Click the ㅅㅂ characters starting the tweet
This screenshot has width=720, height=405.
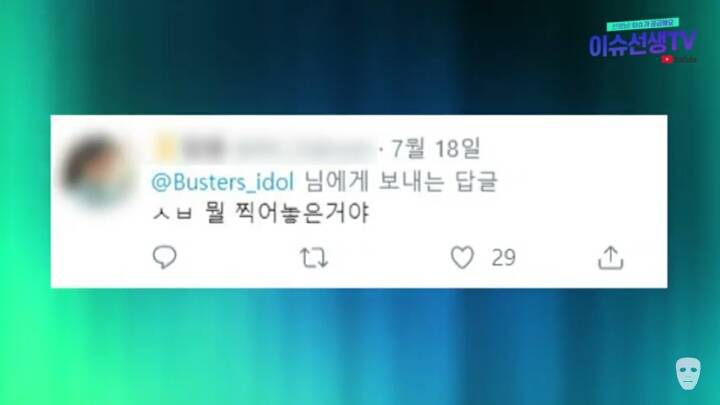click(x=172, y=214)
